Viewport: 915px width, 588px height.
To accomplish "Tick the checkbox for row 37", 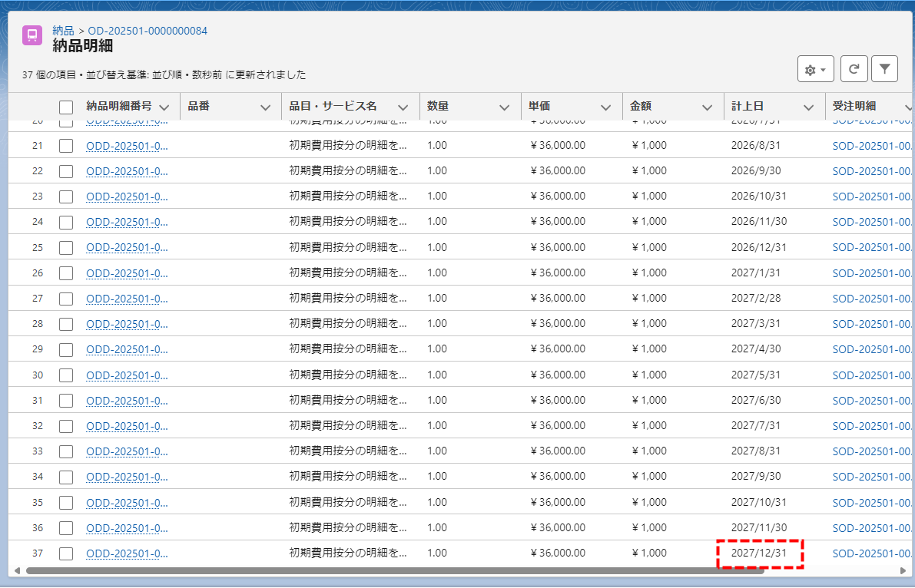I will coord(66,553).
